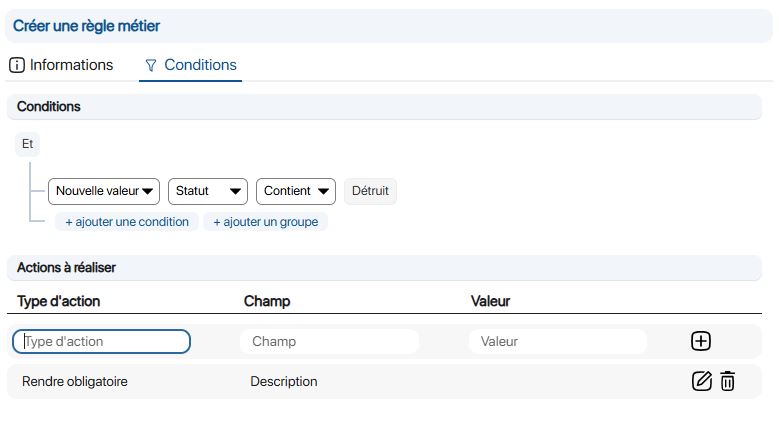
Task: Click the Détruit condition value
Action: (370, 191)
